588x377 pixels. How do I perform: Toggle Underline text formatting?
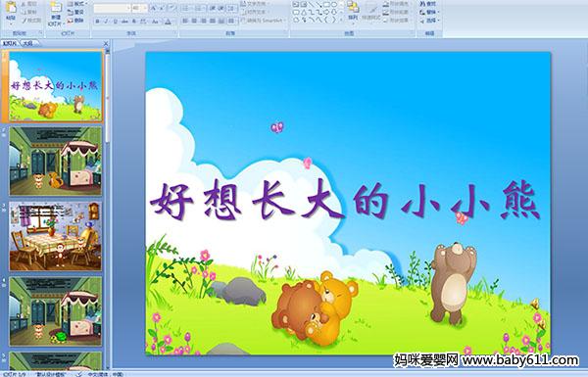[115, 22]
